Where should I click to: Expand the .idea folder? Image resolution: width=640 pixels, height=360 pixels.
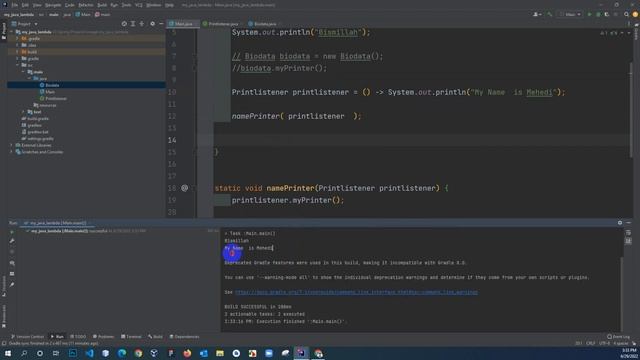[x=17, y=45]
